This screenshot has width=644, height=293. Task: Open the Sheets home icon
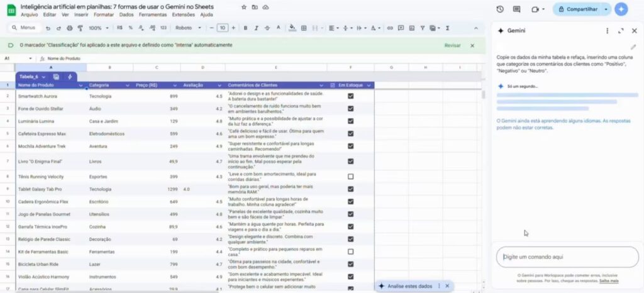[x=11, y=10]
